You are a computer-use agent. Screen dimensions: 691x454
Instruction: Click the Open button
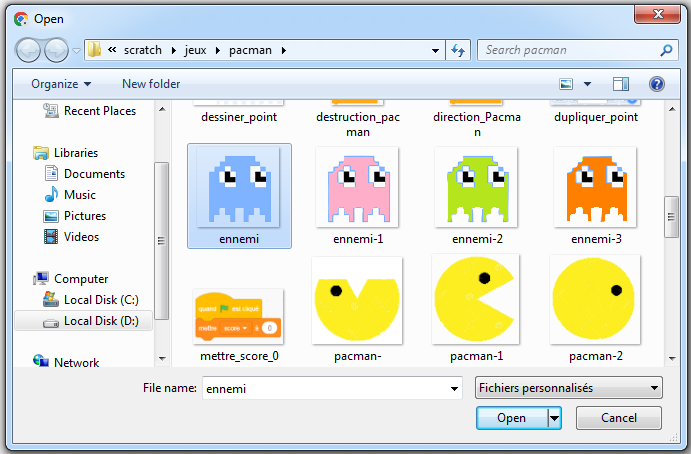click(x=512, y=418)
